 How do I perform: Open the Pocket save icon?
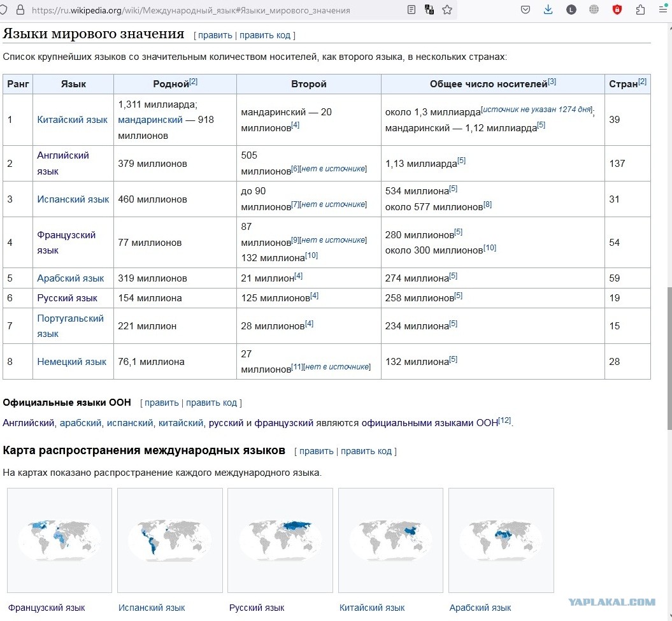[525, 10]
